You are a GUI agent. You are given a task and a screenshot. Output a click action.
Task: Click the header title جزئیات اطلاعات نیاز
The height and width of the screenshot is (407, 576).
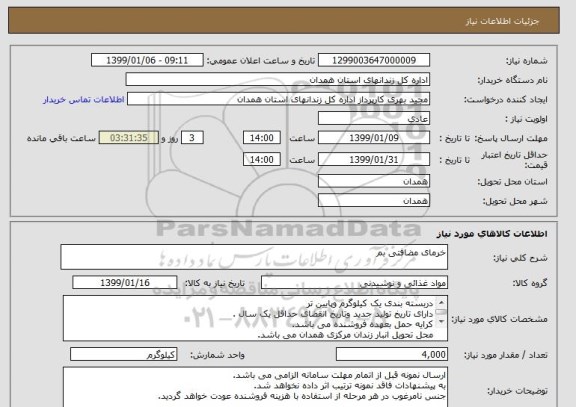click(502, 21)
